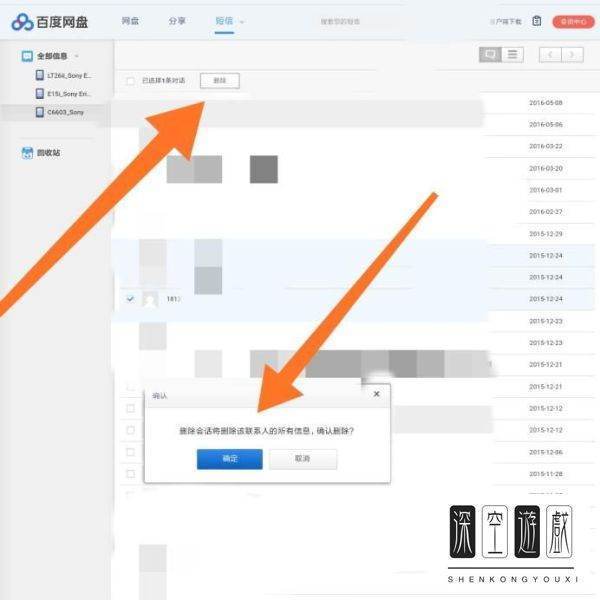Viewport: 600px width, 600px height.
Task: Switch to conversation bubble view
Action: coord(489,55)
